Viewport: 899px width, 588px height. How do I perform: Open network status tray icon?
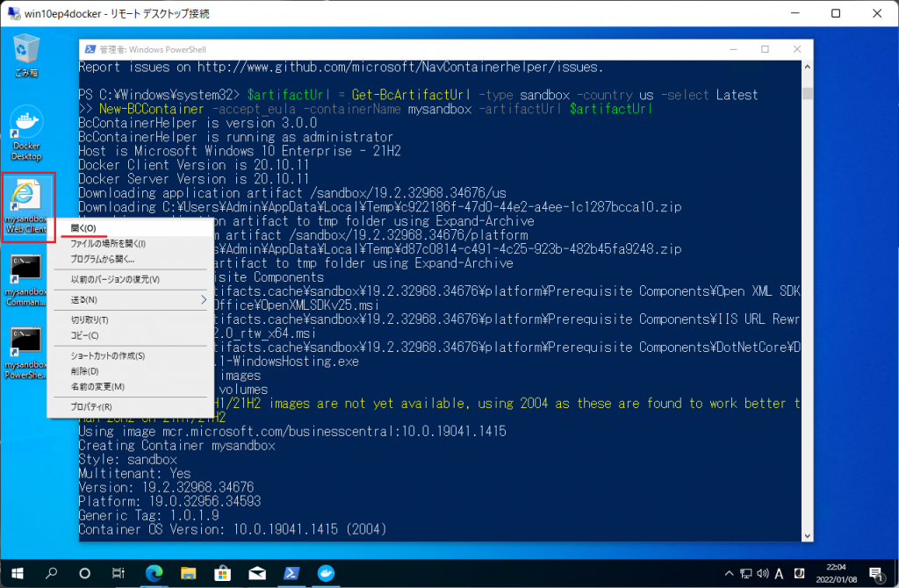tap(746, 573)
